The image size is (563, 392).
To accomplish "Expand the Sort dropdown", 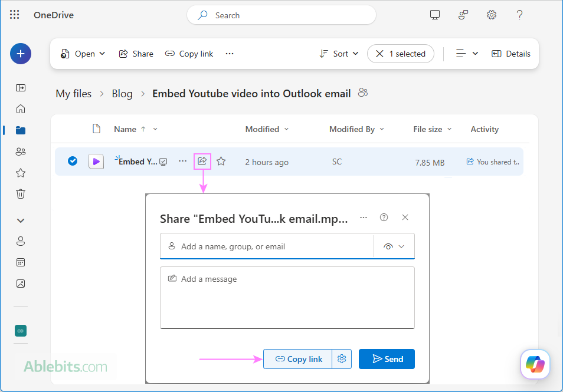I will 339,54.
